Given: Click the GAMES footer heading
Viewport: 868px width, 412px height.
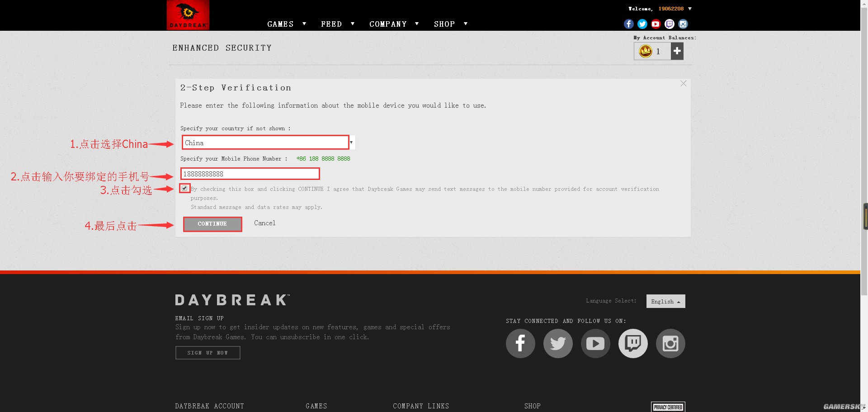Looking at the screenshot, I should [316, 406].
